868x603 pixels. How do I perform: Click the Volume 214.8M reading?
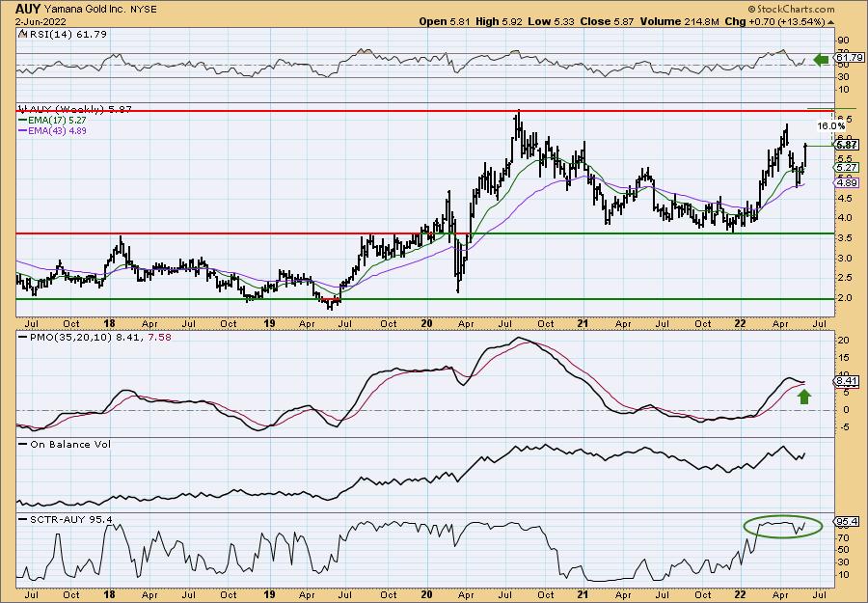point(679,21)
